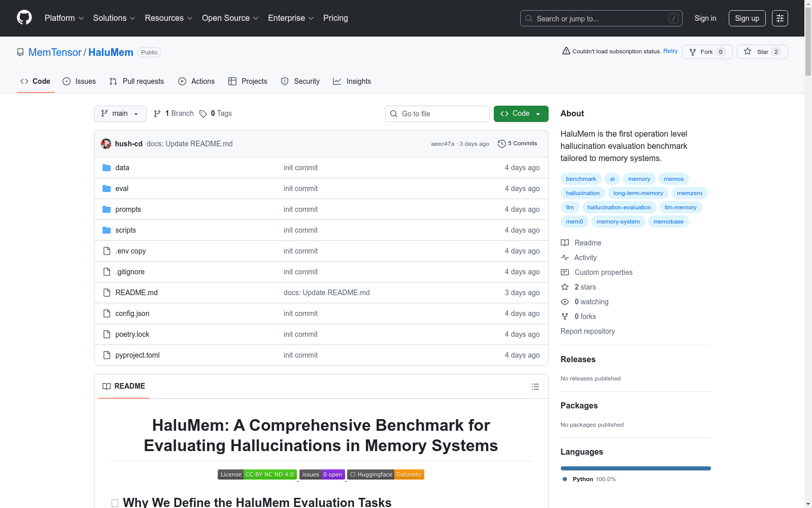Image resolution: width=812 pixels, height=508 pixels.
Task: Click the Sign up button
Action: (x=747, y=18)
